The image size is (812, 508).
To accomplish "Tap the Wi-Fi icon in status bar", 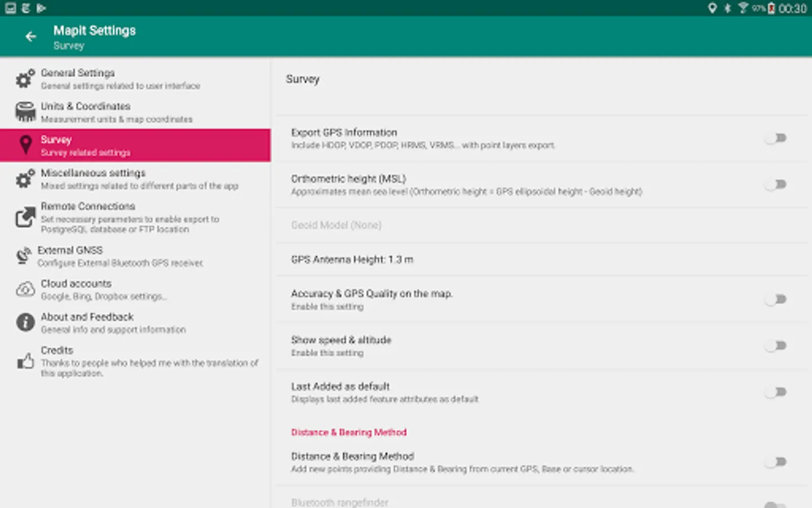I will click(743, 8).
